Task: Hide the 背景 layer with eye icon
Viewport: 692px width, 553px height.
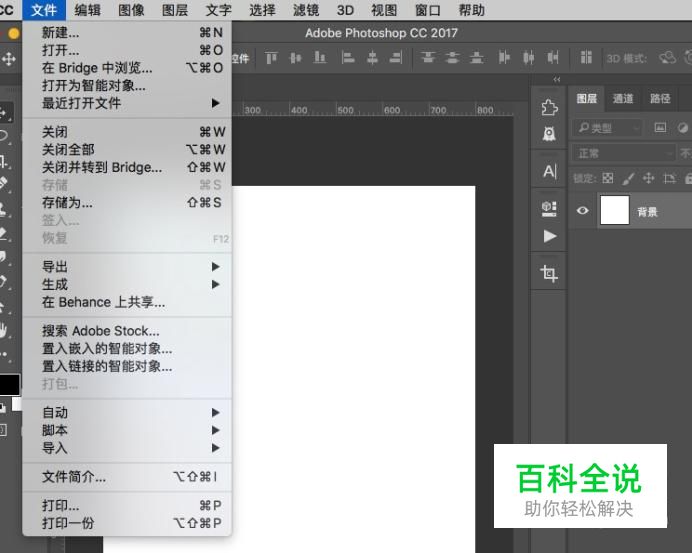Action: click(582, 211)
